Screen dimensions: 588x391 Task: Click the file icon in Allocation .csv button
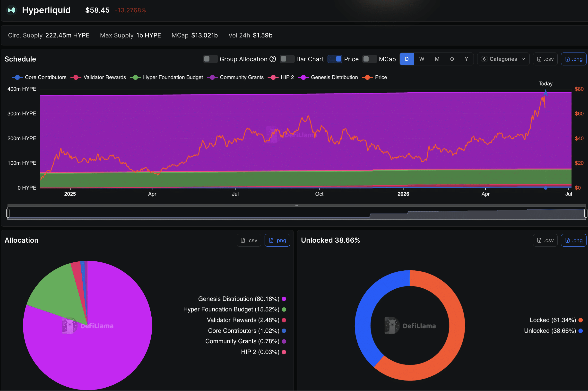coord(243,240)
